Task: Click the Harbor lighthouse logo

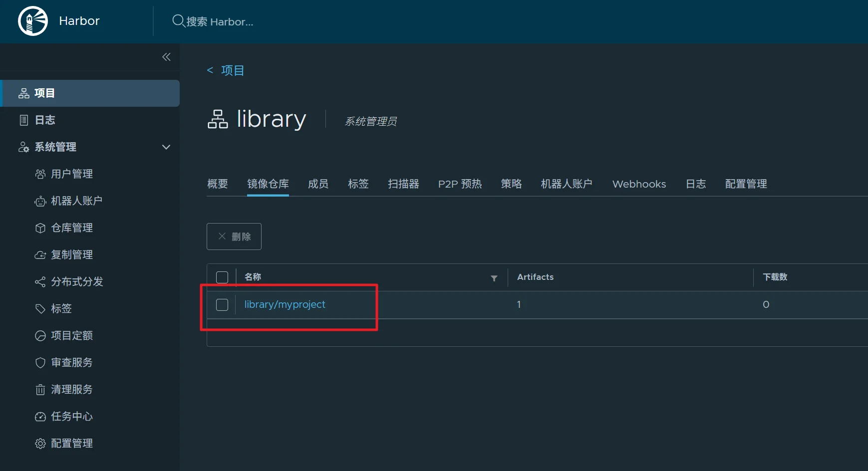Action: (x=33, y=21)
